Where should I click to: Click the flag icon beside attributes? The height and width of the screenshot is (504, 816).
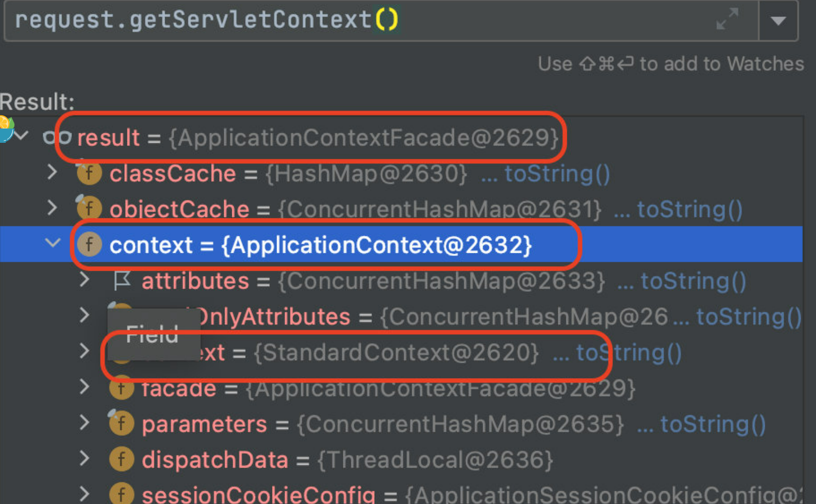122,280
